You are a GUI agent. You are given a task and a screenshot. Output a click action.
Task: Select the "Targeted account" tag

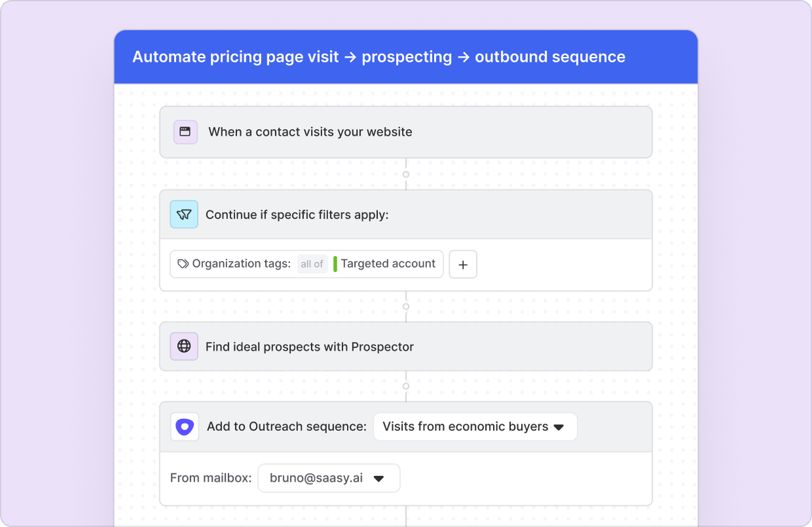coord(388,264)
